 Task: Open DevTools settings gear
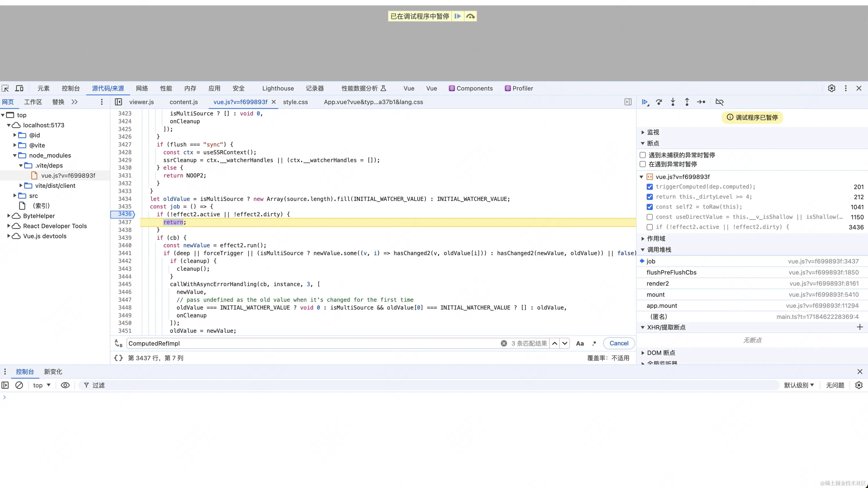point(832,88)
